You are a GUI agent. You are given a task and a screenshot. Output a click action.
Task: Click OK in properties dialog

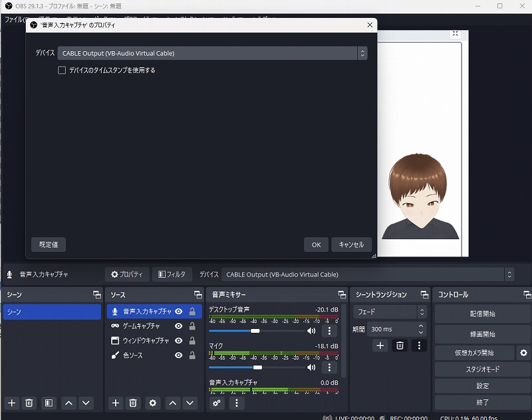pos(316,245)
